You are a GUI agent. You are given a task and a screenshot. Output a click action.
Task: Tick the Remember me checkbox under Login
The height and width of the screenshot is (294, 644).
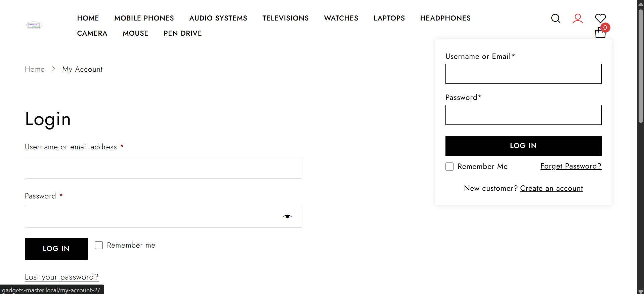99,245
